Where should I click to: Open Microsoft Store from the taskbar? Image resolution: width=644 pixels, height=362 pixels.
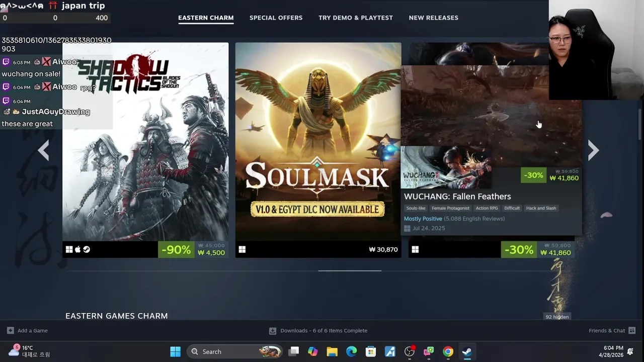pos(371,351)
